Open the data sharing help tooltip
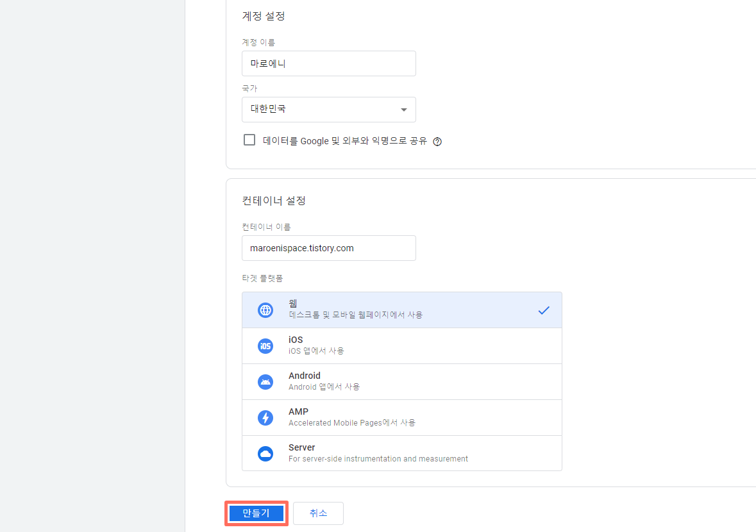This screenshot has height=532, width=756. tap(437, 141)
